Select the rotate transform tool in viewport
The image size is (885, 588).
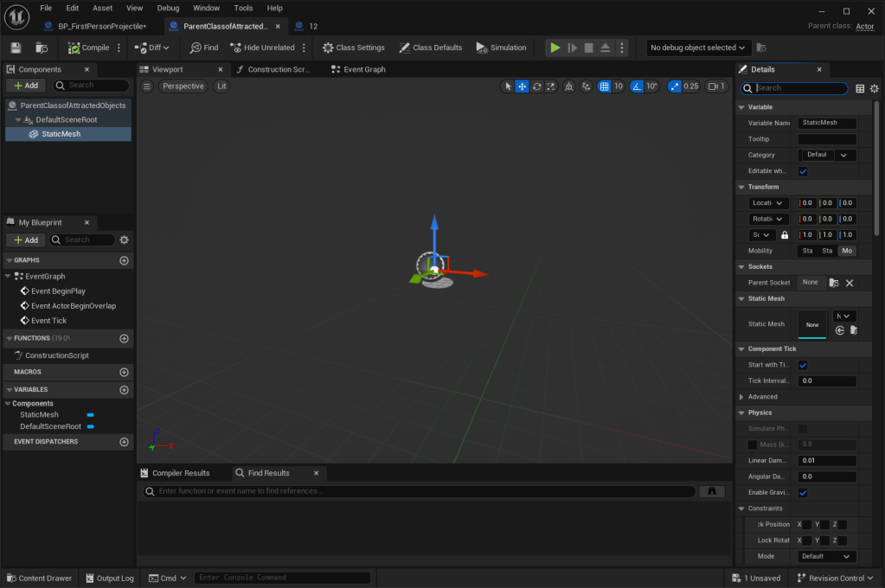537,86
